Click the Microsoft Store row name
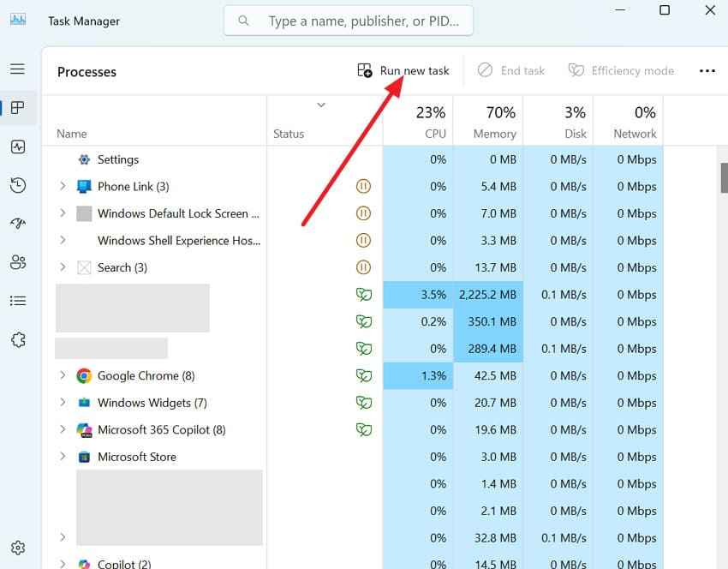 pyautogui.click(x=137, y=457)
